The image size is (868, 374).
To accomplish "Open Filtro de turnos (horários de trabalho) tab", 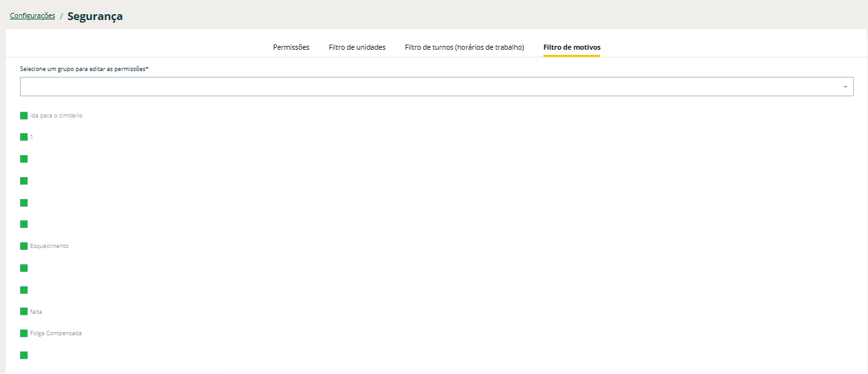I will (x=464, y=47).
